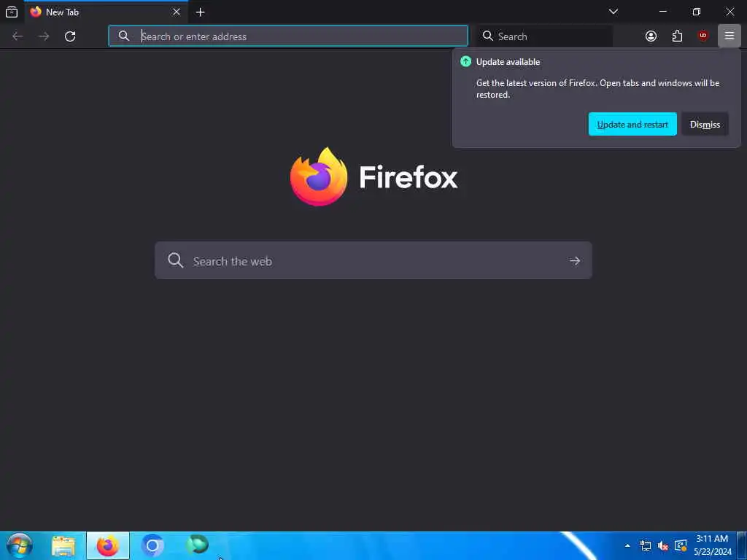Open the hamburger application menu
The image size is (747, 560).
point(729,36)
